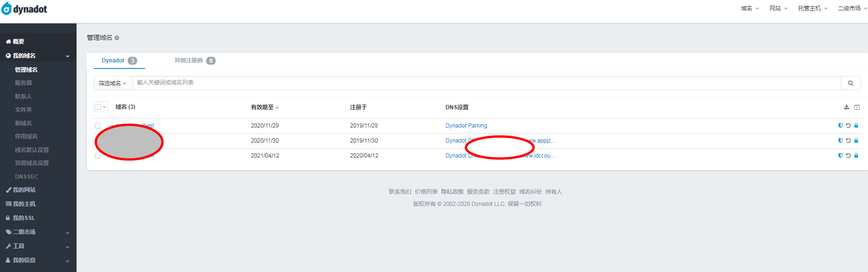Select 管理域名 in the sidebar

26,70
